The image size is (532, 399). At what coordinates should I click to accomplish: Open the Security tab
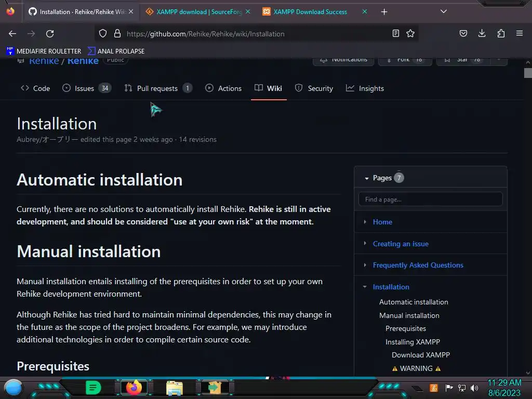click(x=314, y=88)
